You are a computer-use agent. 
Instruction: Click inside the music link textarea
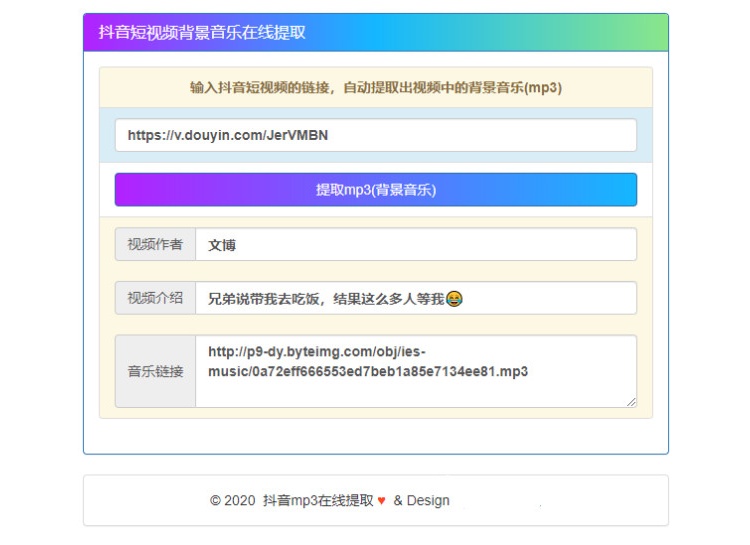pos(415,390)
